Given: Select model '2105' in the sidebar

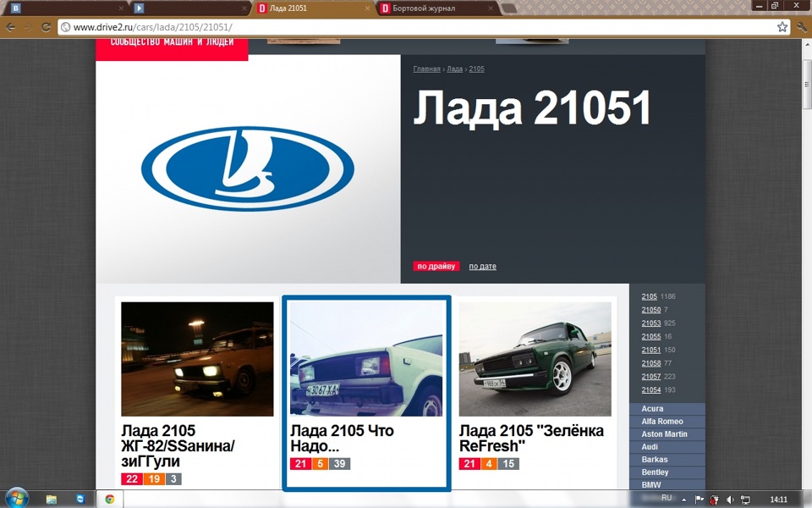Looking at the screenshot, I should [649, 296].
